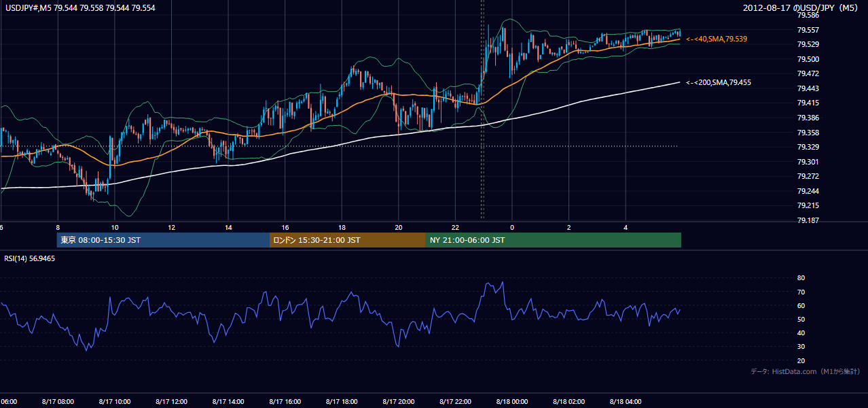Click price axis label 79.529
Viewport: 868px width, 408px height.
pos(808,44)
